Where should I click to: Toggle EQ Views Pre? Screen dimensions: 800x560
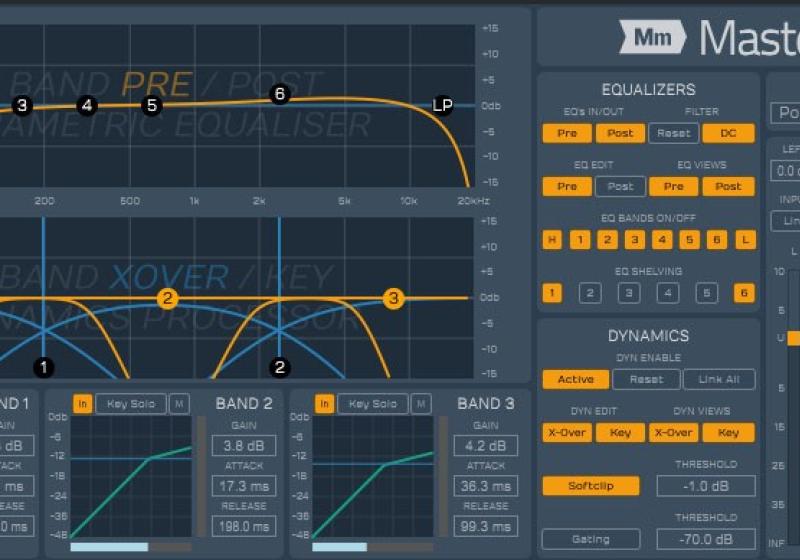click(673, 187)
